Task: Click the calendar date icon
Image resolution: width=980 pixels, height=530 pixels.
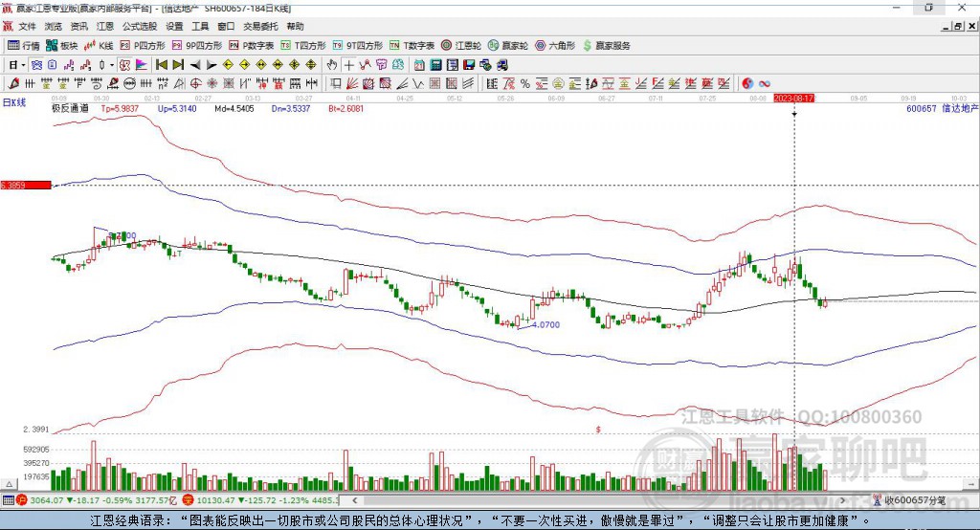Action: (x=419, y=65)
